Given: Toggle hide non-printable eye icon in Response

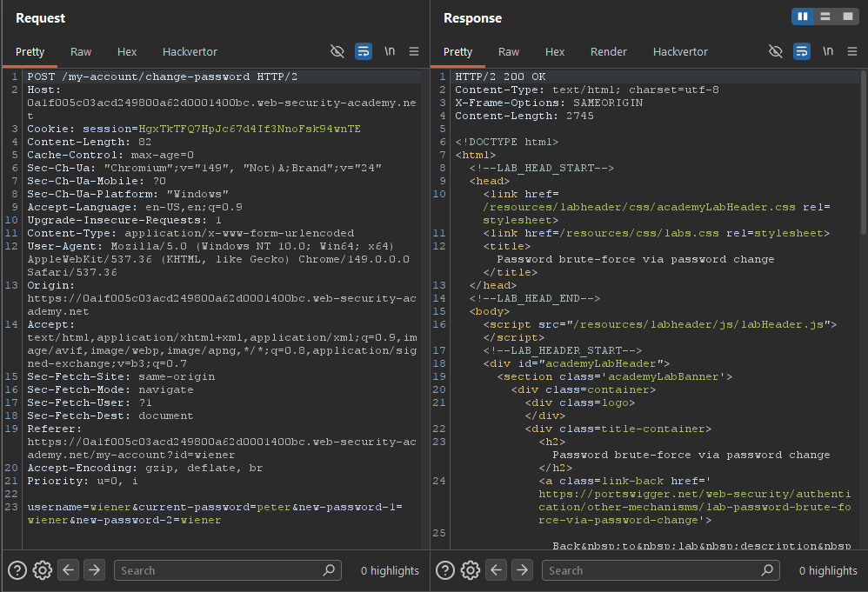Looking at the screenshot, I should (x=776, y=51).
